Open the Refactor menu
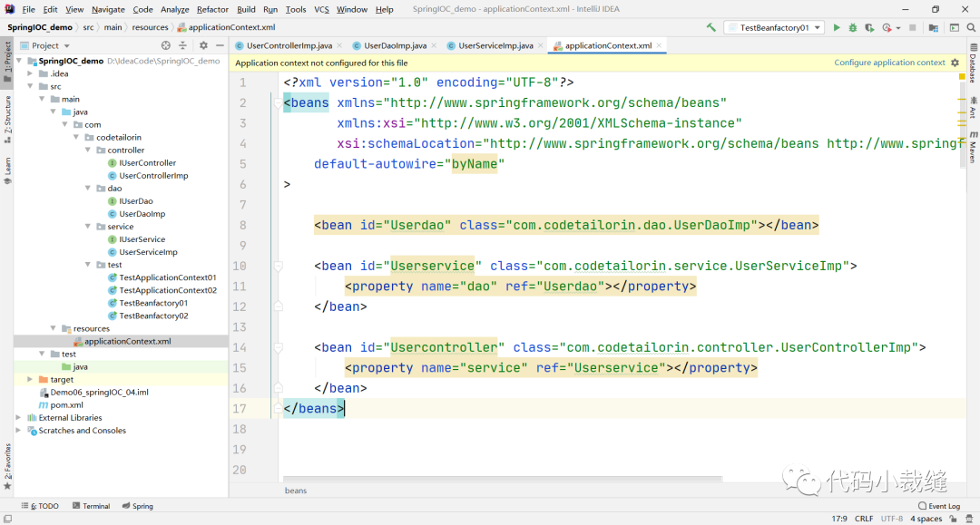 coord(212,9)
